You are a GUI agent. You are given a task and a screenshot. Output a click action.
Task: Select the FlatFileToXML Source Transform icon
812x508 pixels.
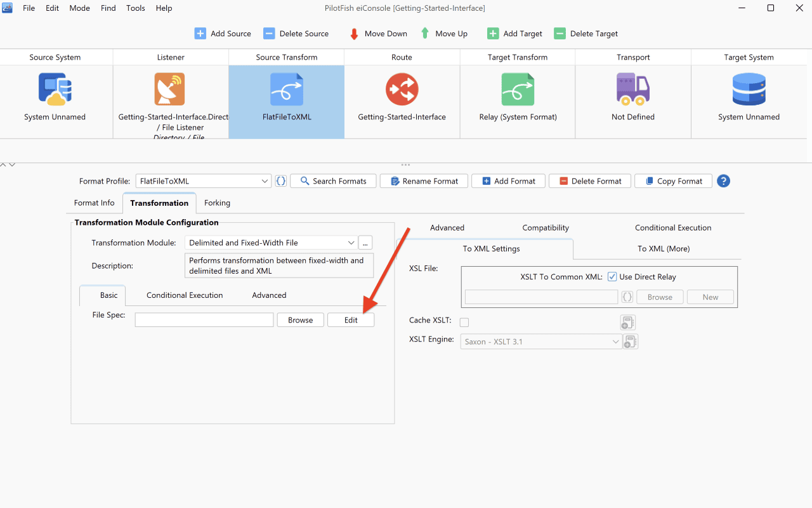(x=287, y=89)
